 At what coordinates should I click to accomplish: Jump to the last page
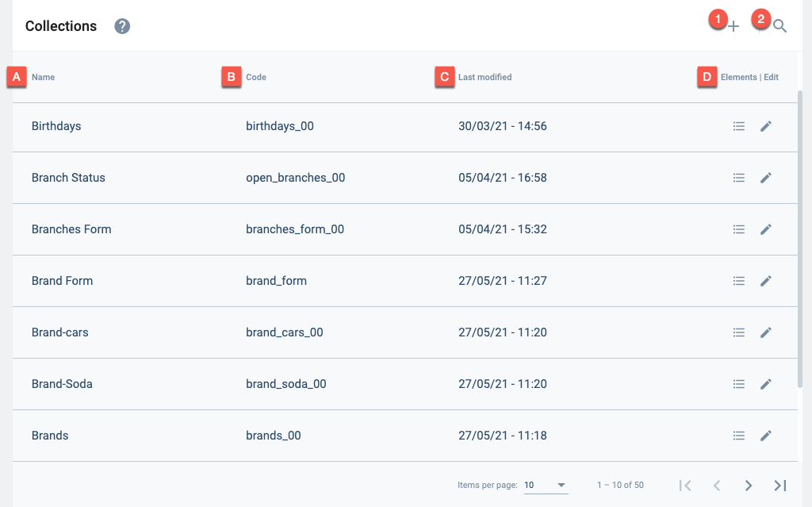tap(780, 486)
